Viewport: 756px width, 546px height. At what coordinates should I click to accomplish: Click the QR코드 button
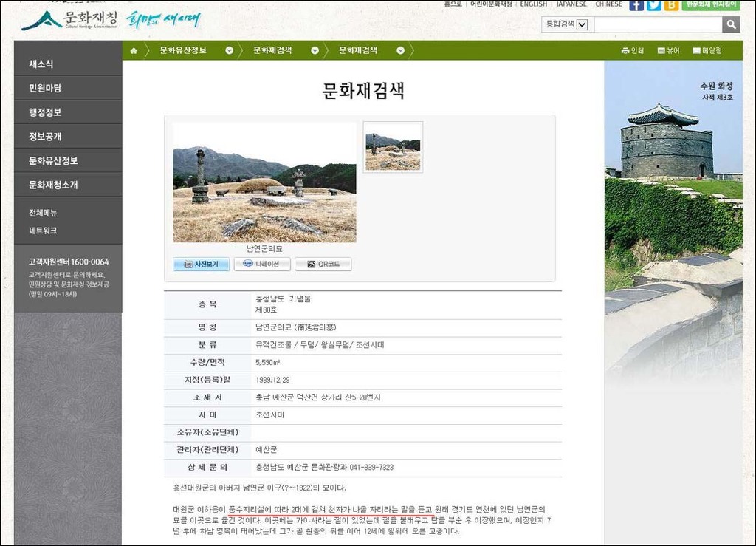(x=323, y=264)
